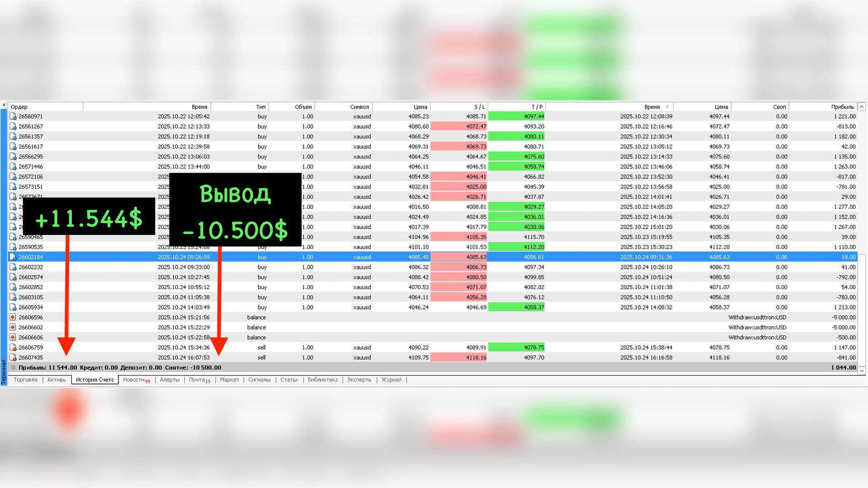
Task: Click the 4072.47 stop loss cell
Action: (x=459, y=127)
